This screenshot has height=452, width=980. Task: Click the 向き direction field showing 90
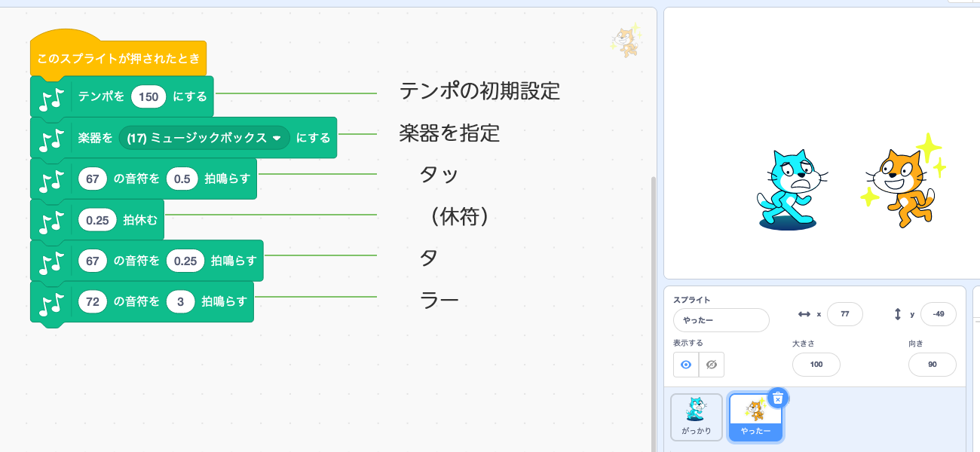pos(932,365)
